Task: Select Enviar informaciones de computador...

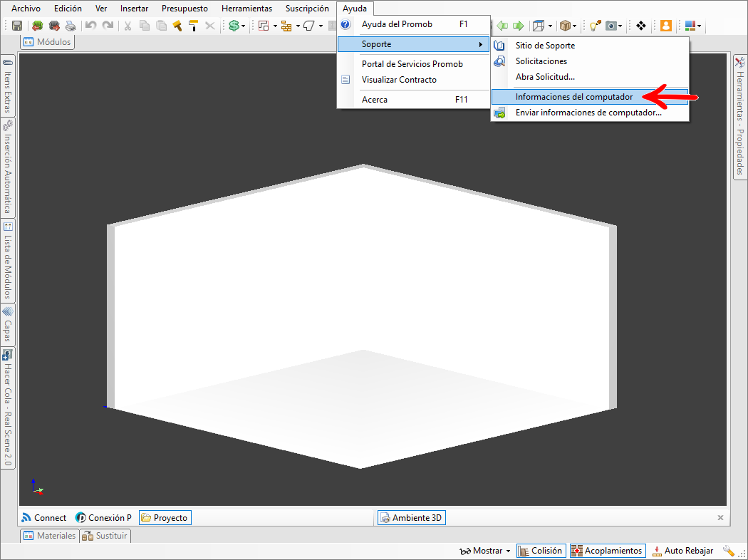Action: (590, 113)
